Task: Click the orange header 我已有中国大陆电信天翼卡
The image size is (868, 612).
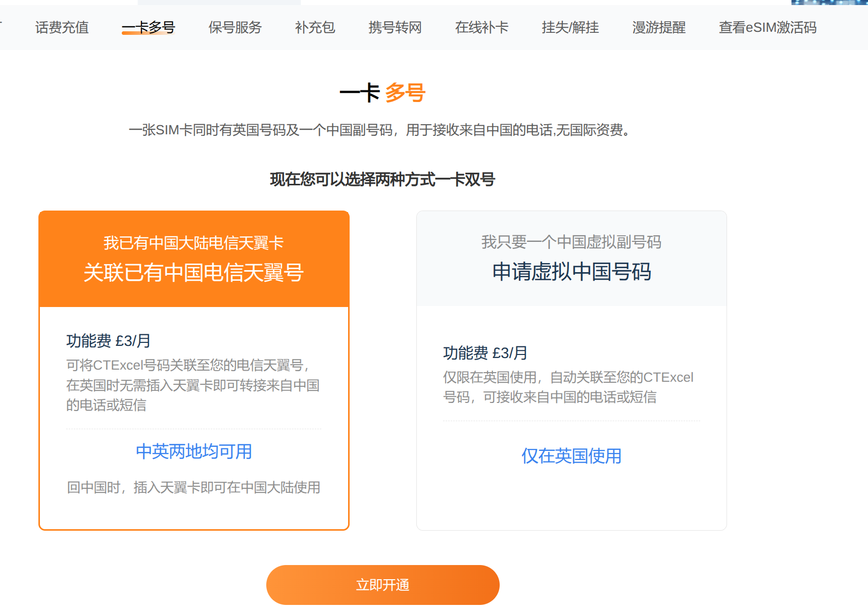Action: pyautogui.click(x=194, y=242)
